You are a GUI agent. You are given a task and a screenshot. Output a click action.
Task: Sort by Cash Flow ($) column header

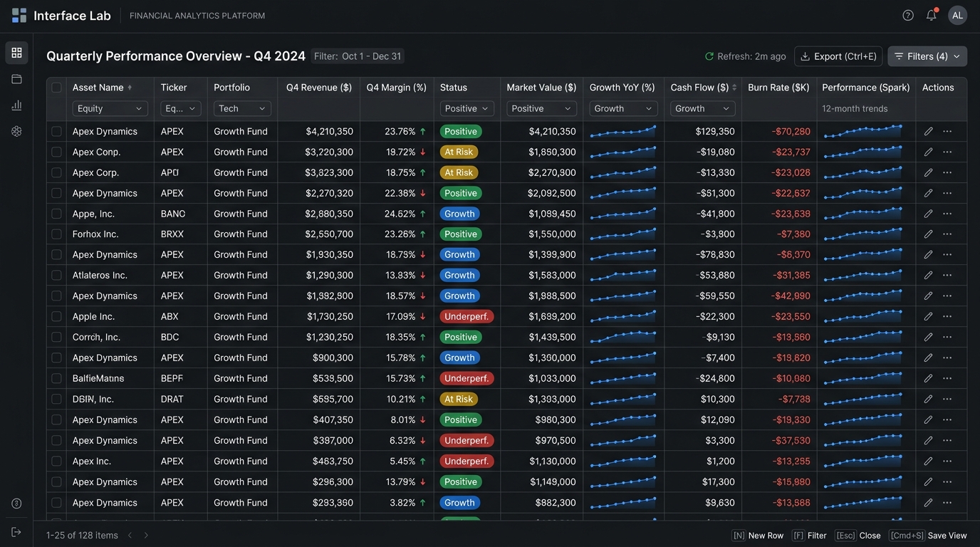pos(704,88)
